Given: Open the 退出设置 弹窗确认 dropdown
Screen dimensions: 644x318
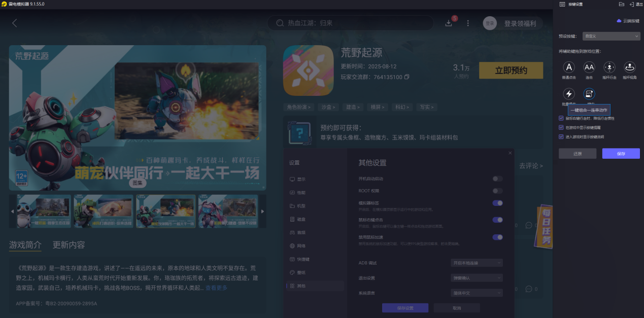Looking at the screenshot, I should tap(477, 278).
